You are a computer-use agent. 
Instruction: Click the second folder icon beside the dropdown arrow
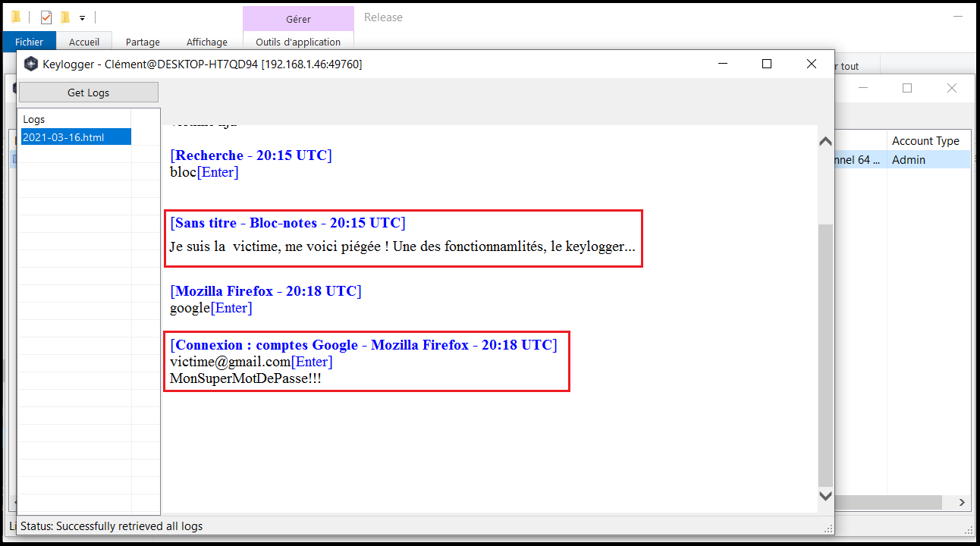(x=65, y=17)
